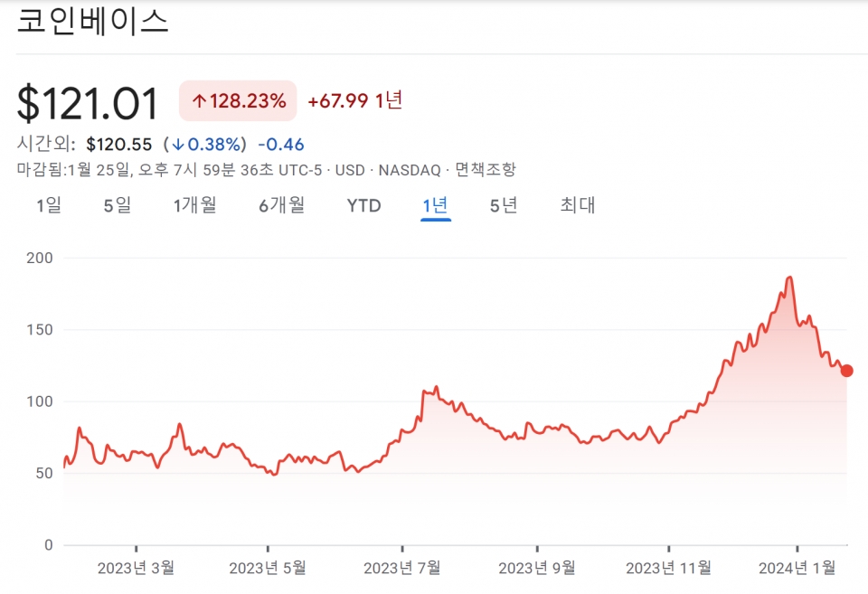Click the red endpoint dot on the chart
The width and height of the screenshot is (868, 594).
click(x=846, y=371)
